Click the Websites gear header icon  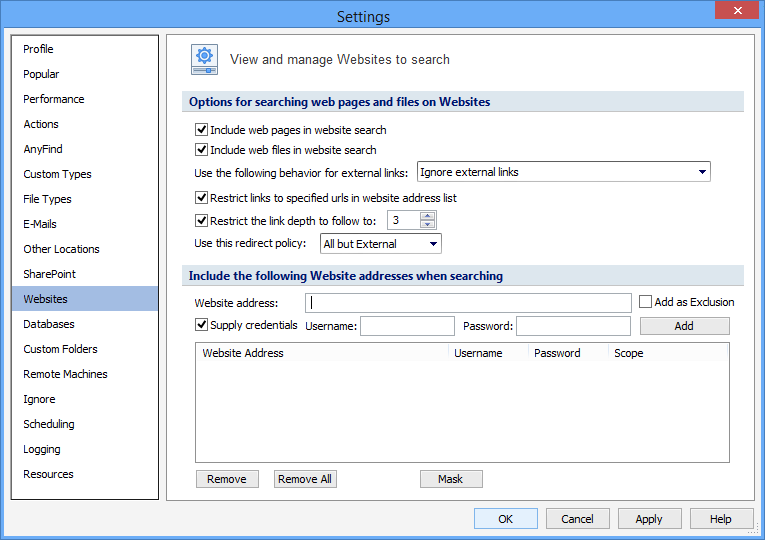pos(205,60)
